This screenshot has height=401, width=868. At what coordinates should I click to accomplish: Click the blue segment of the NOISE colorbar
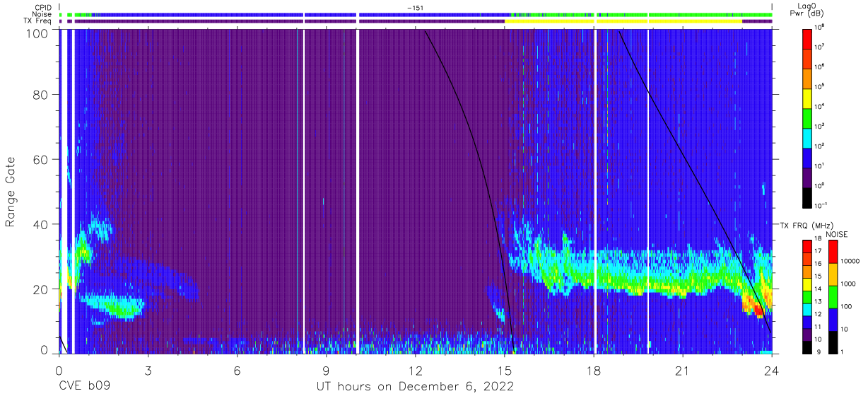pos(833,318)
